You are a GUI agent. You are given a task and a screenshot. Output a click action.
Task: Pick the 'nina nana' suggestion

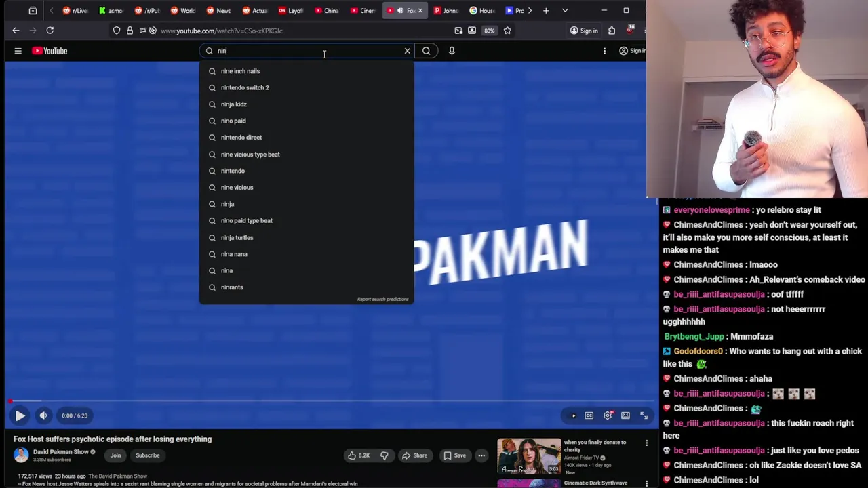(307, 254)
